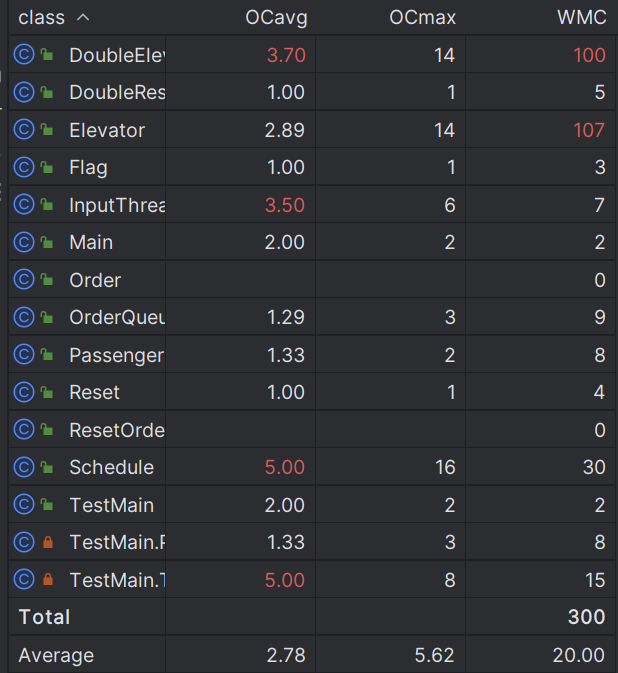Click the class icon beside Elevator
This screenshot has width=618, height=673.
[24, 130]
